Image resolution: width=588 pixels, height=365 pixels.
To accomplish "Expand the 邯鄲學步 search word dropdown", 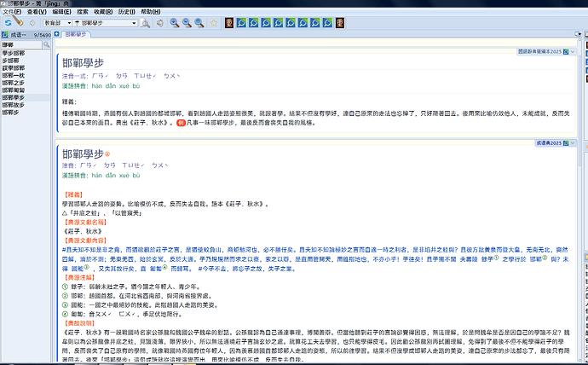I will coord(134,22).
